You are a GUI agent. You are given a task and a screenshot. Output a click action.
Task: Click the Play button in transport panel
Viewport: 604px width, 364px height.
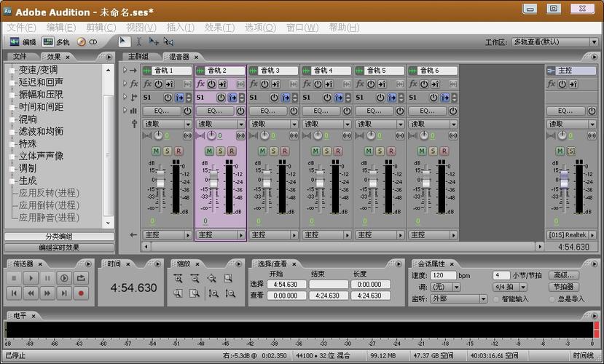(x=31, y=278)
